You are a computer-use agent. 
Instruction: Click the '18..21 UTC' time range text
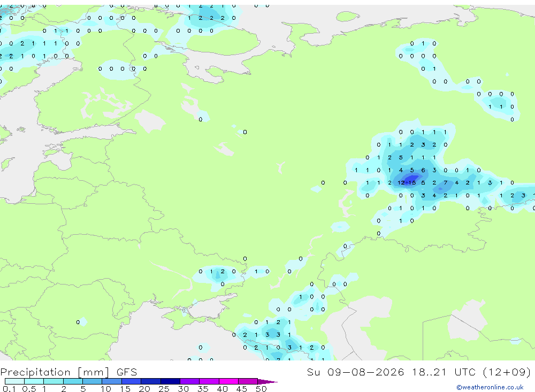point(443,372)
